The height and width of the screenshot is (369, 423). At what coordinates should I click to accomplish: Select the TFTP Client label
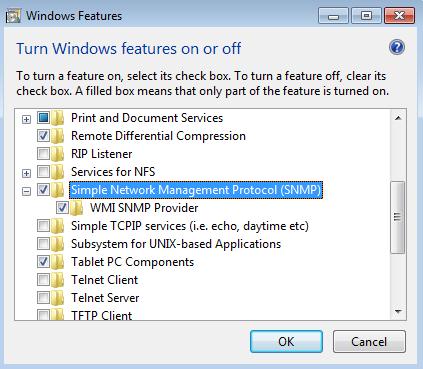tap(102, 315)
